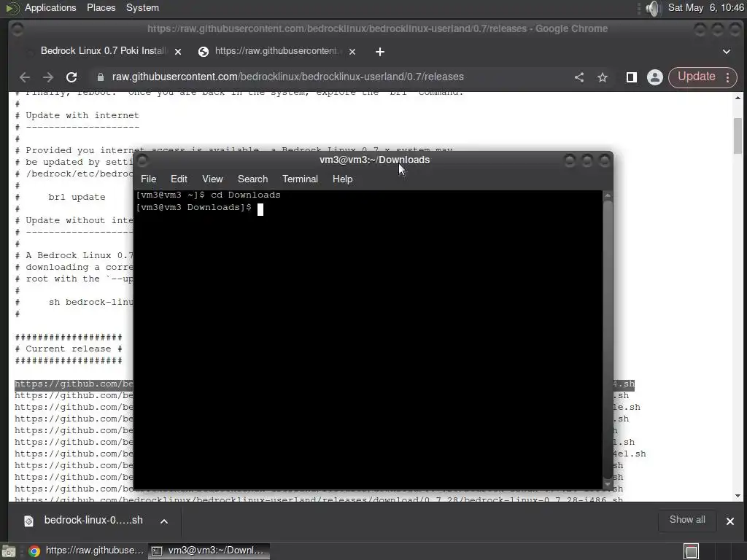This screenshot has width=747, height=560.
Task: Bookmark this page with the star icon
Action: [603, 77]
